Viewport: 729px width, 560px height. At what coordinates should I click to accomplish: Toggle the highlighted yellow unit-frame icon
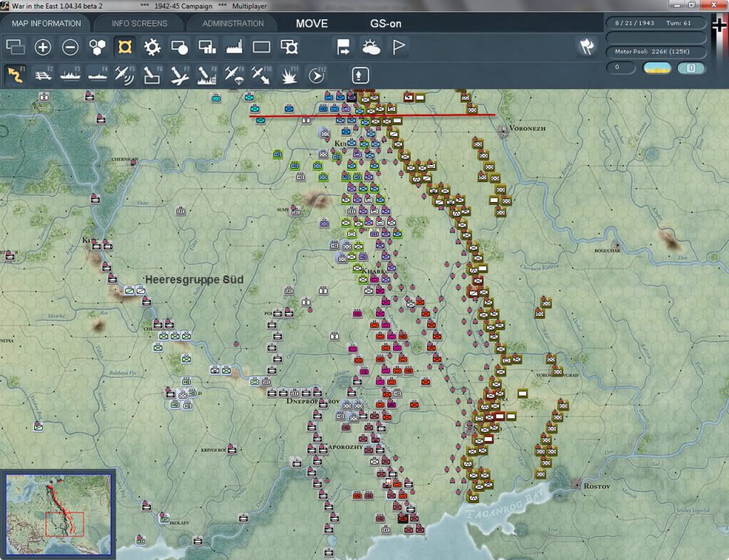click(125, 47)
